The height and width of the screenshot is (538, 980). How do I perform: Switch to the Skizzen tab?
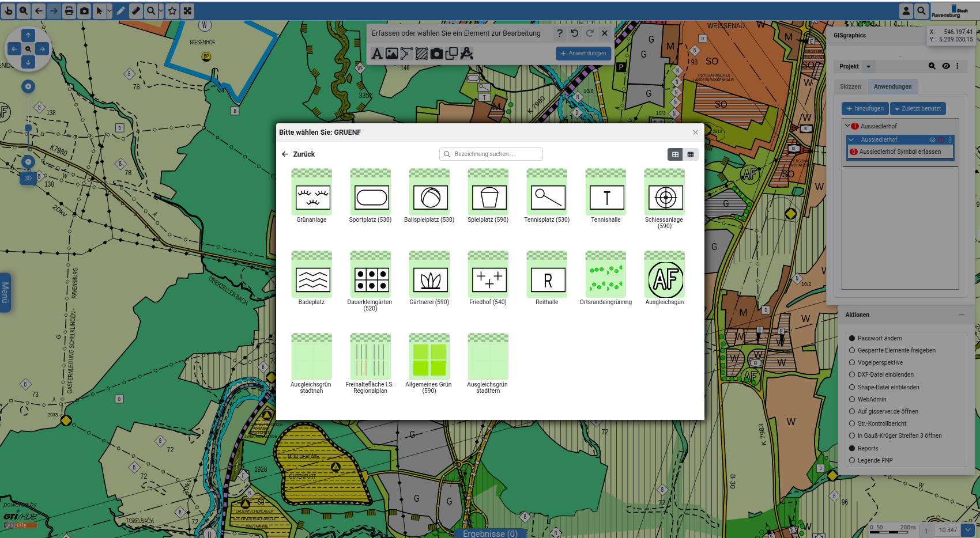(850, 87)
